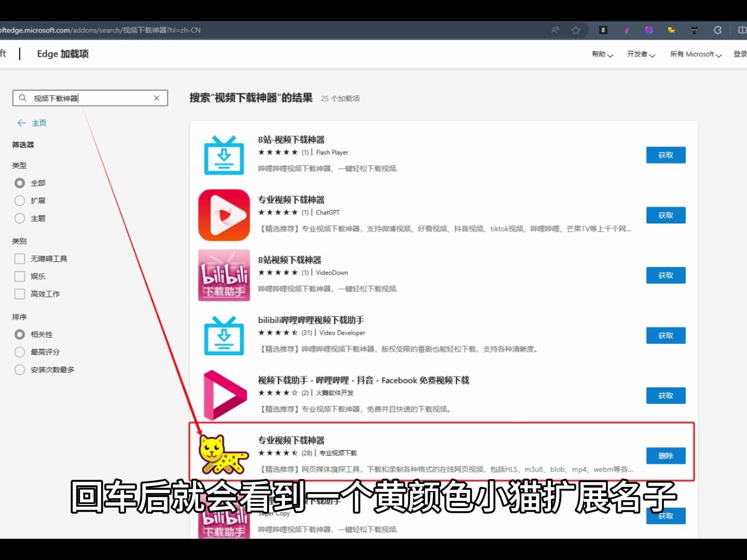Open the 帮助 dropdown menu
747x560 pixels.
coord(602,54)
